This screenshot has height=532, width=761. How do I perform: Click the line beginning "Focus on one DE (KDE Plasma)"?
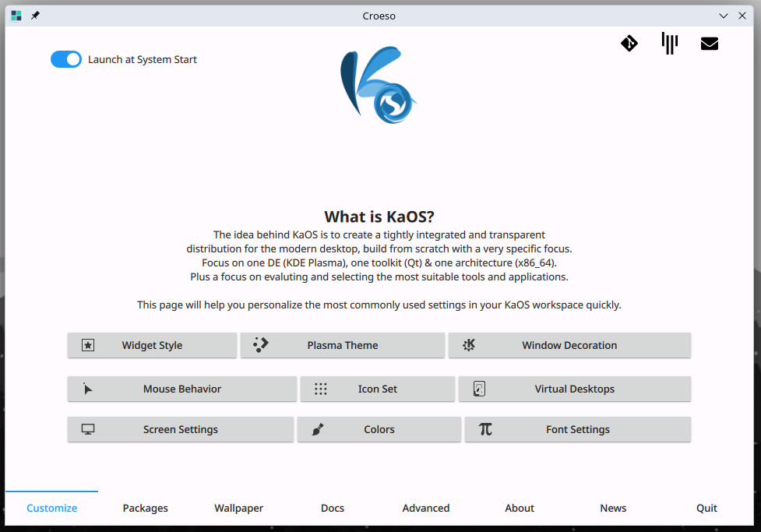379,262
